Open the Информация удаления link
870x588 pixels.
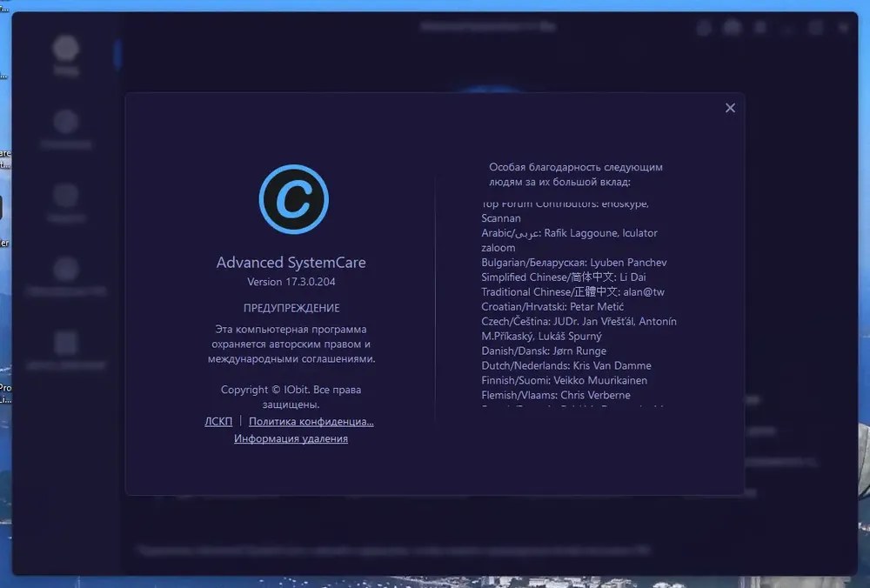coord(291,438)
